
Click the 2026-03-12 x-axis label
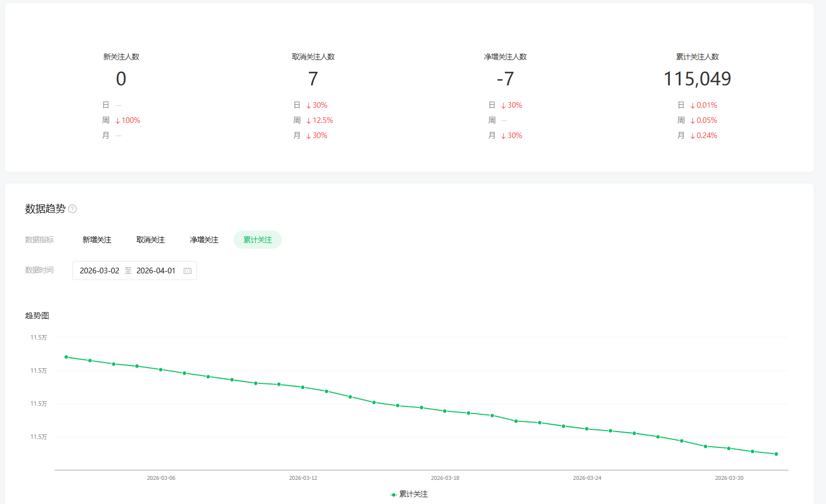(303, 478)
